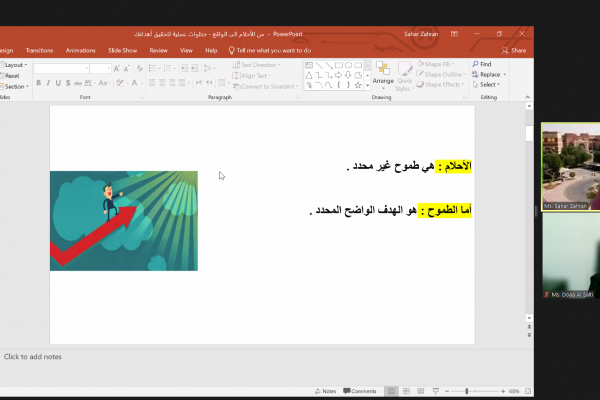This screenshot has height=400, width=600.
Task: Toggle the Notes pane from status bar
Action: [x=325, y=391]
